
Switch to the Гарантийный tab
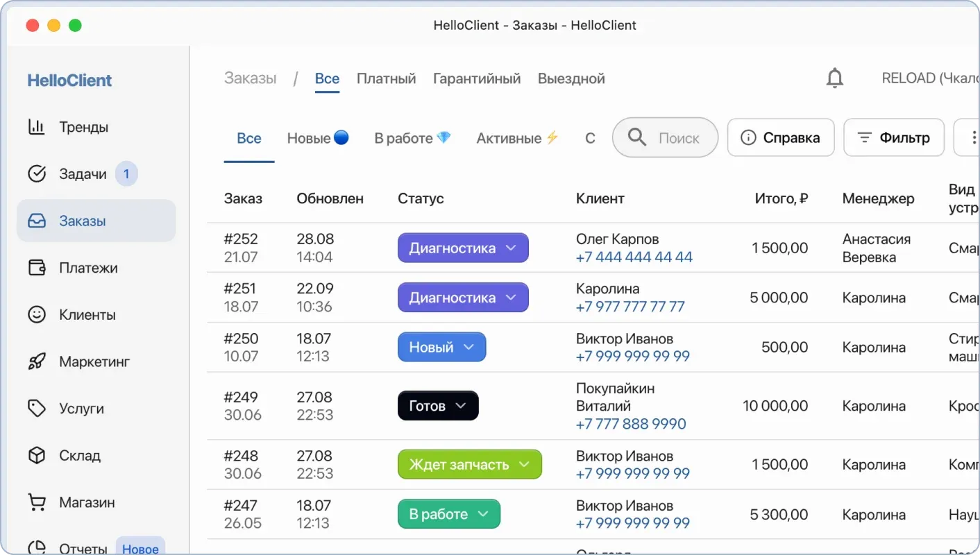tap(477, 78)
